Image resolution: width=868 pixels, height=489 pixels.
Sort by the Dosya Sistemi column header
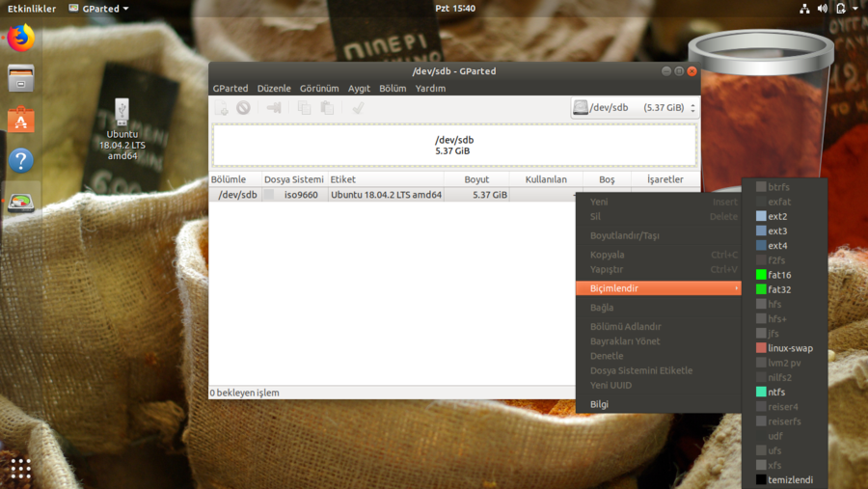coord(294,179)
